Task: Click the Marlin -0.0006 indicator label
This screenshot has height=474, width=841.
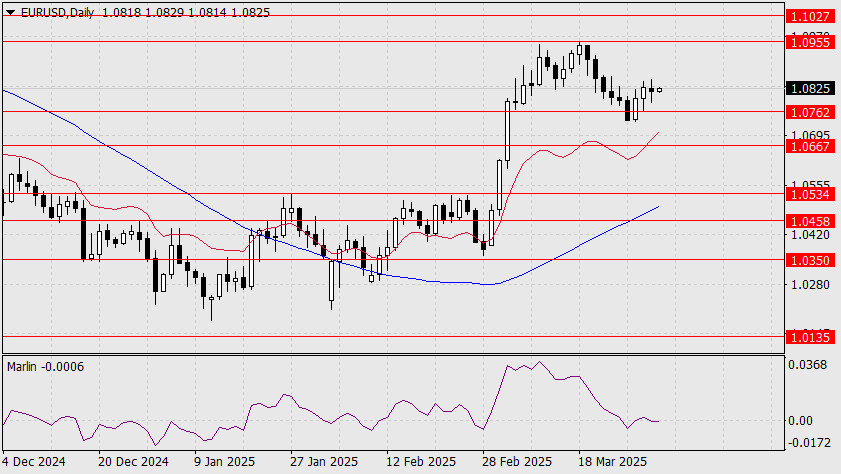Action: tap(46, 367)
